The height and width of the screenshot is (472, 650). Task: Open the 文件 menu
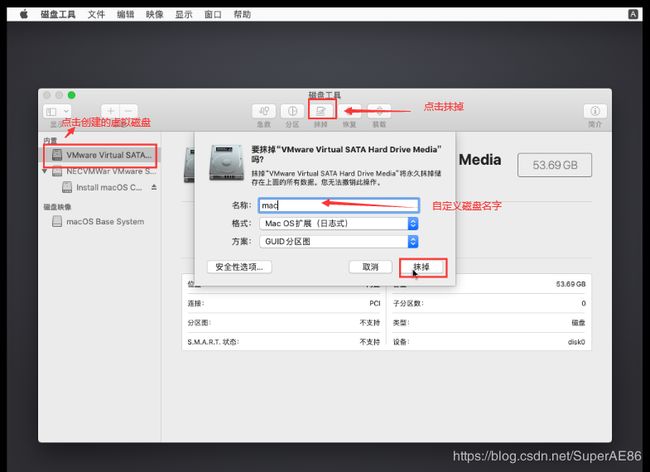click(96, 15)
